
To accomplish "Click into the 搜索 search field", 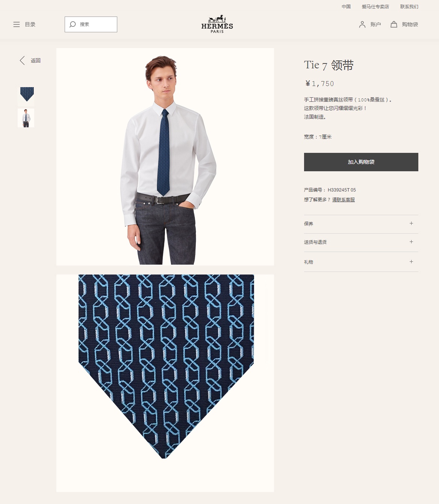I will click(91, 24).
